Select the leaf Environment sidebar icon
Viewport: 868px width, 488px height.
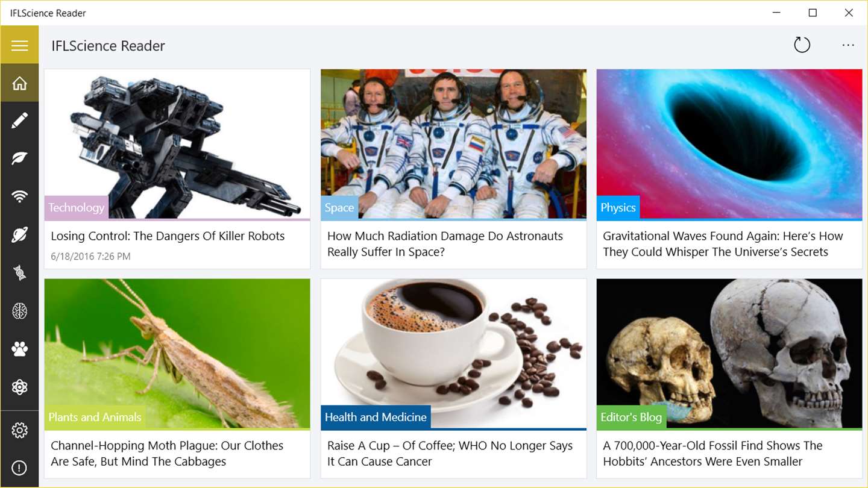click(19, 159)
